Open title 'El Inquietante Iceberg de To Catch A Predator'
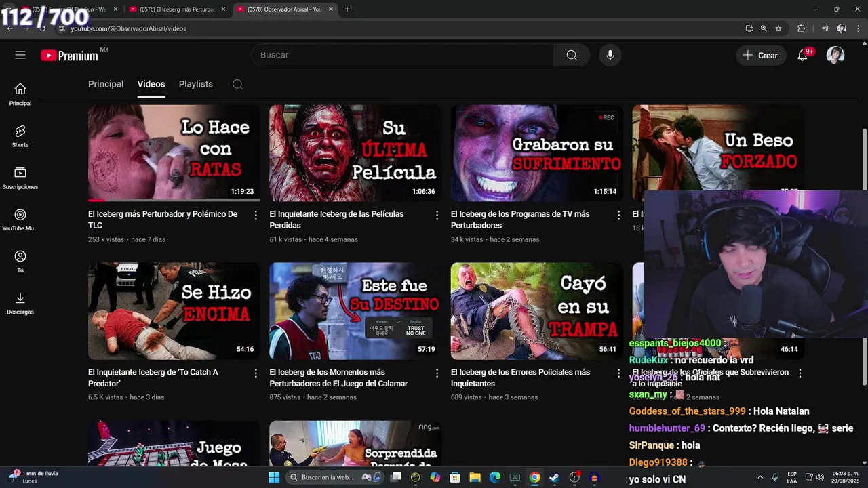 click(x=153, y=378)
